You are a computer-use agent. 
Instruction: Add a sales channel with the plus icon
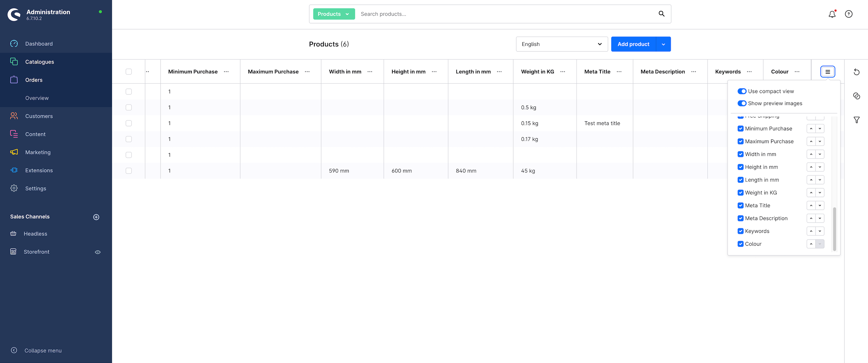(x=96, y=217)
